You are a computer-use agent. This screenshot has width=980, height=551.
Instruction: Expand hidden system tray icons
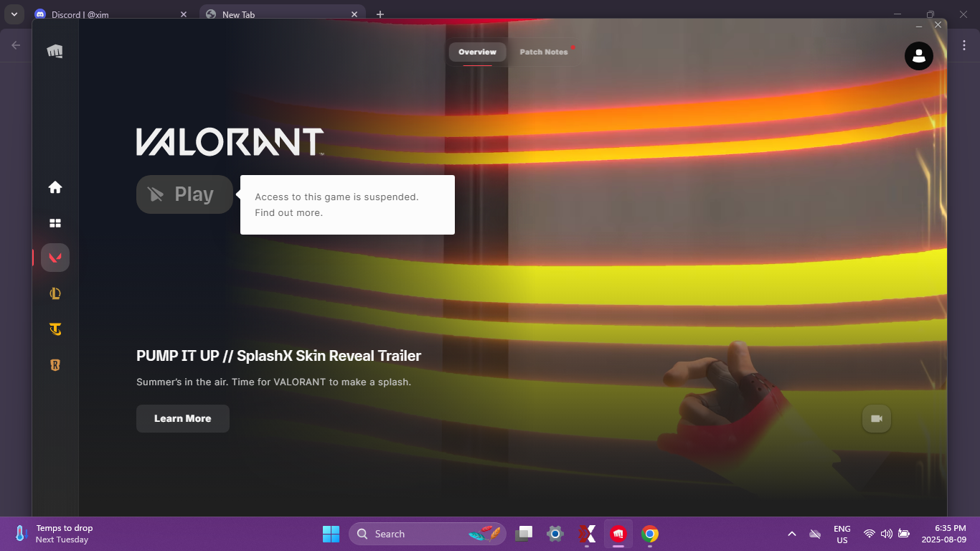[x=792, y=534]
